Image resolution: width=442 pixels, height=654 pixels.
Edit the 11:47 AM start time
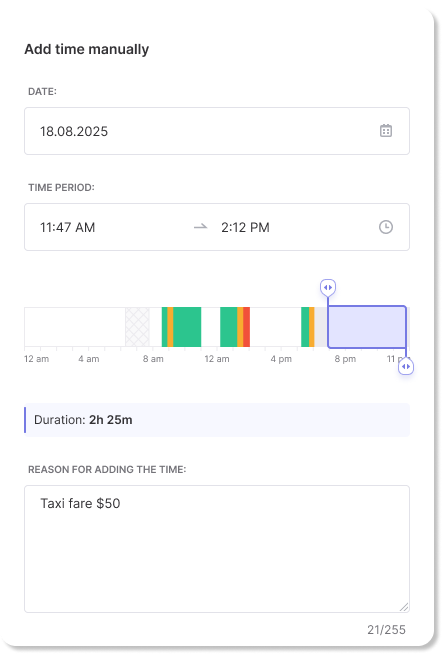[x=68, y=227]
